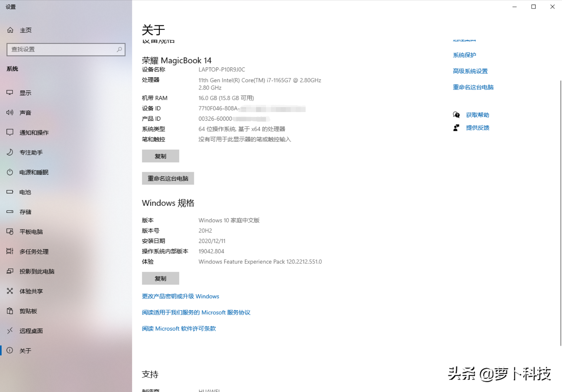Open the Shared experiences (体验共享) icon
Screen dimensions: 562x392
click(x=10, y=291)
